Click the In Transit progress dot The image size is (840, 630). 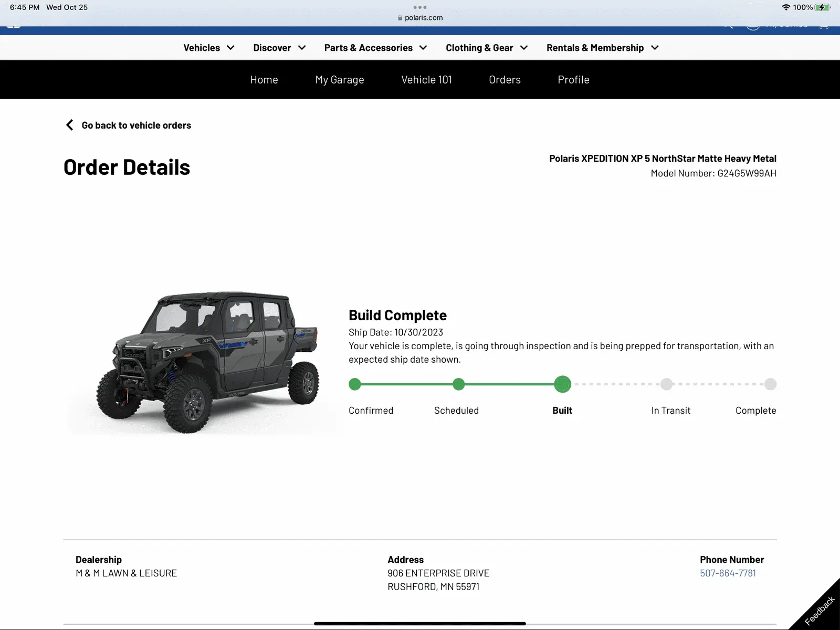(667, 384)
